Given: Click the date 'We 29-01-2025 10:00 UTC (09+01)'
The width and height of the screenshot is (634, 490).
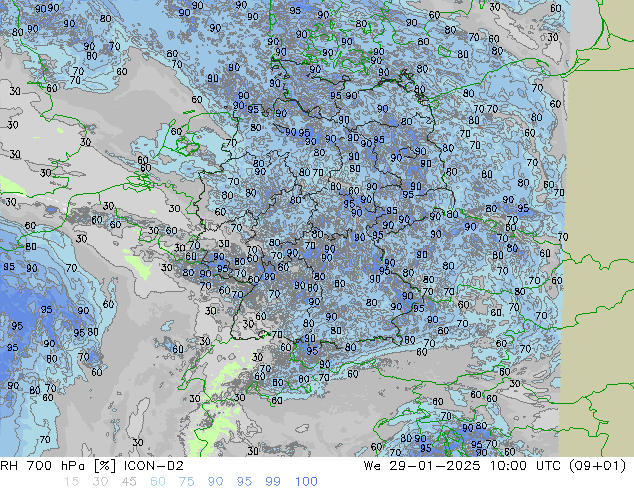Looking at the screenshot, I should [x=495, y=466].
